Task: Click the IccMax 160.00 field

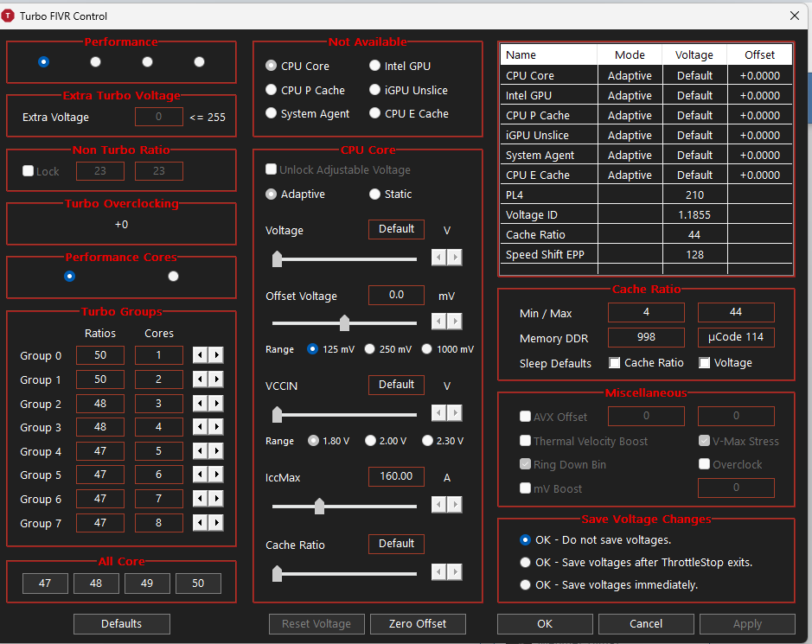Action: (x=397, y=476)
